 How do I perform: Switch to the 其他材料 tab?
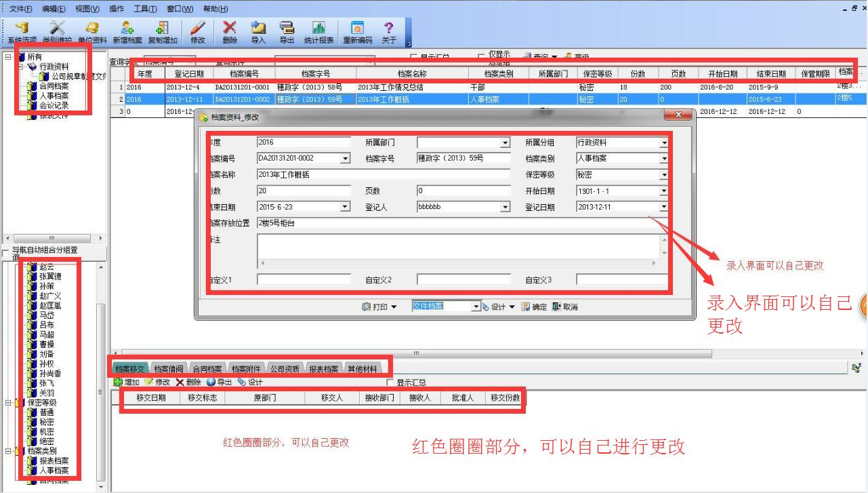(x=362, y=369)
